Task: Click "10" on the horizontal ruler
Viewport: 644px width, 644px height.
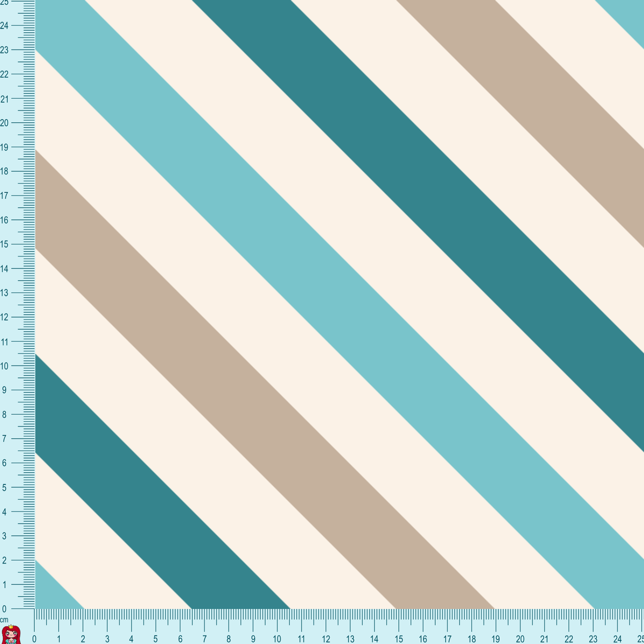Action: tap(277, 639)
